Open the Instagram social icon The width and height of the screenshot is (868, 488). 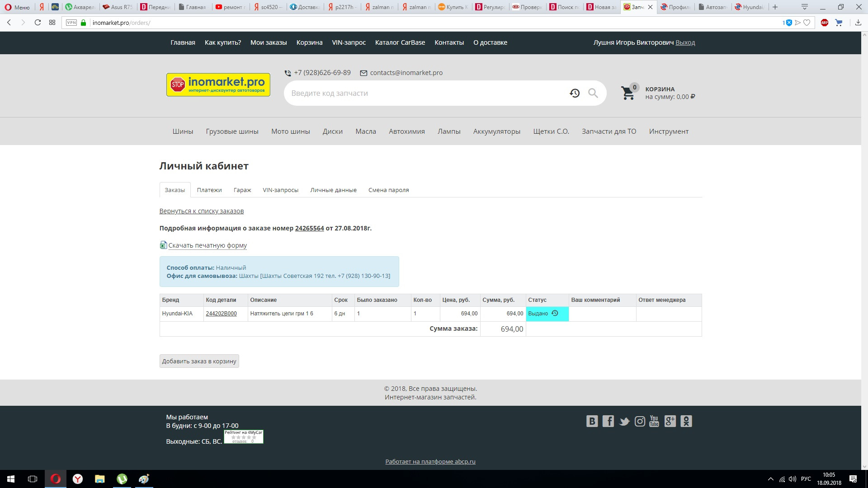640,421
